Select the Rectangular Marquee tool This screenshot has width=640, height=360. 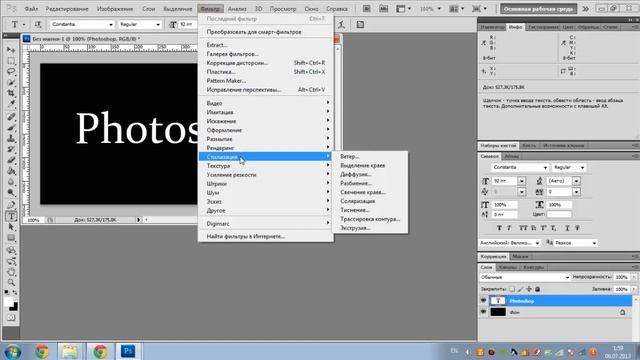click(x=11, y=61)
